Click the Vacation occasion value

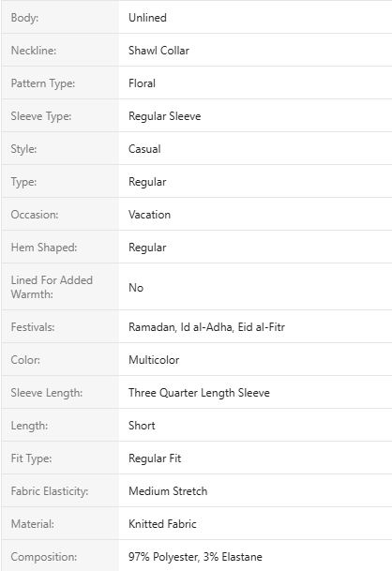149,215
